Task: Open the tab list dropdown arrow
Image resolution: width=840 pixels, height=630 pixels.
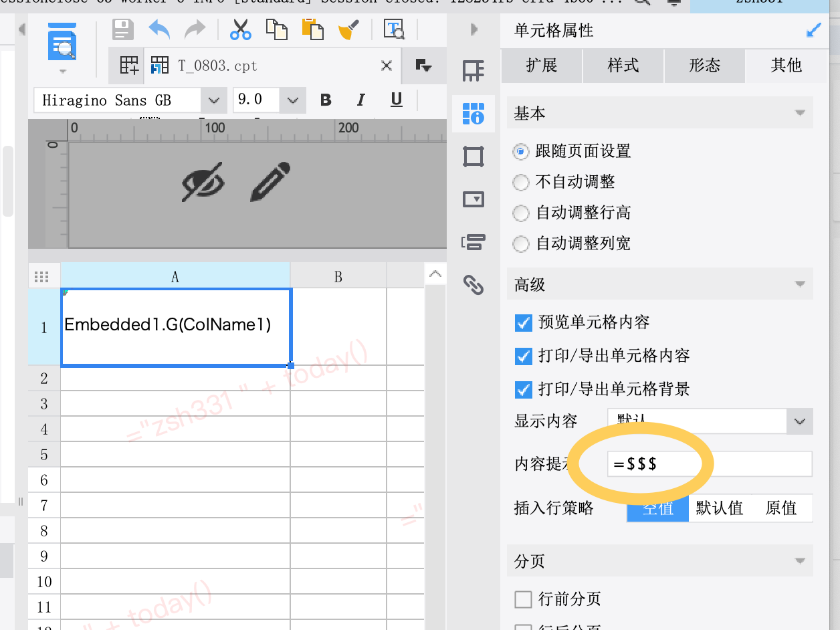Action: 423,66
